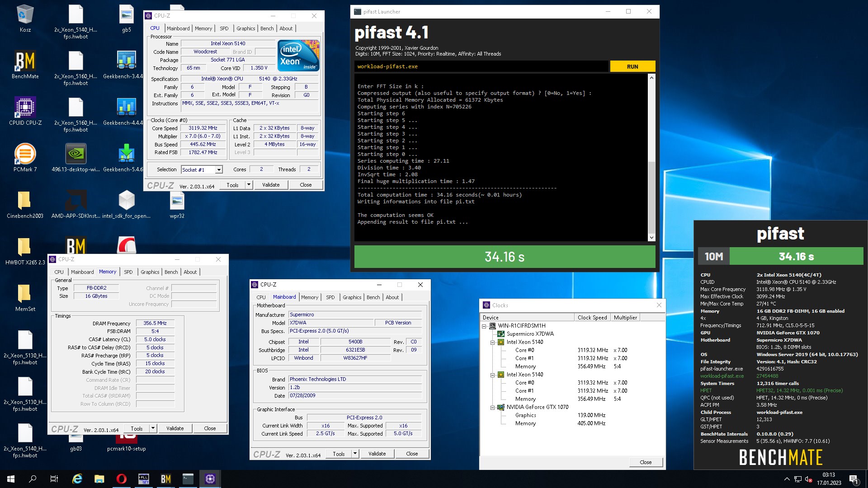Open the gb03 file on the desktop

[76, 444]
